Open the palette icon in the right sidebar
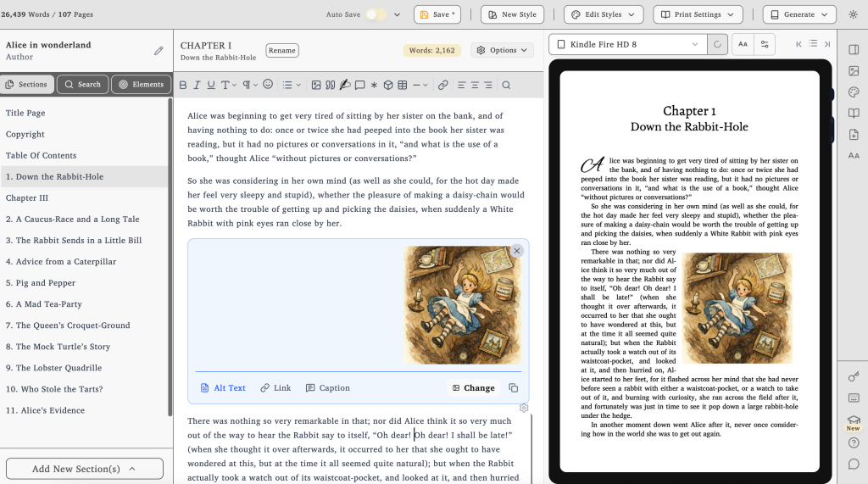Image resolution: width=868 pixels, height=484 pixels. (854, 92)
